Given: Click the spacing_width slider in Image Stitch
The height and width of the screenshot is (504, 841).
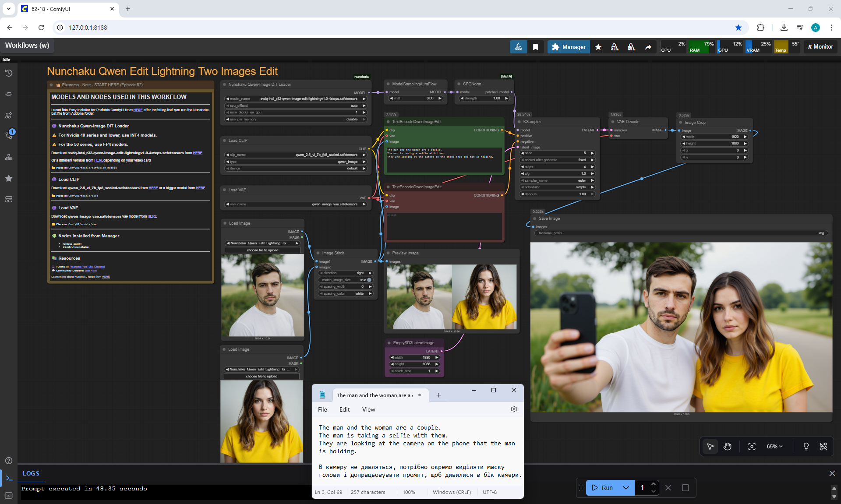Looking at the screenshot, I should click(x=346, y=286).
